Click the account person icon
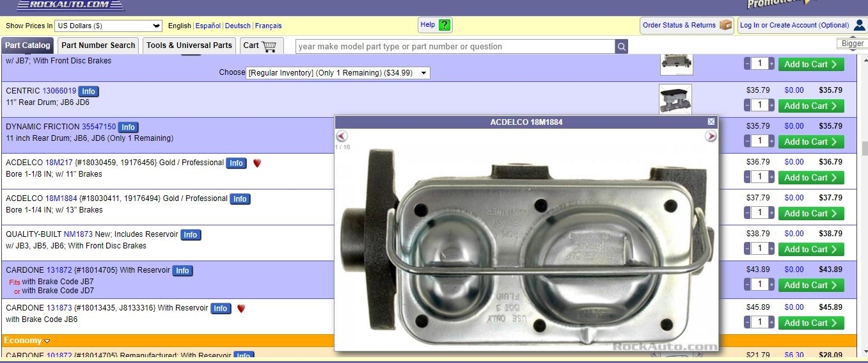Viewport: 868px width, 363px height. point(859,25)
